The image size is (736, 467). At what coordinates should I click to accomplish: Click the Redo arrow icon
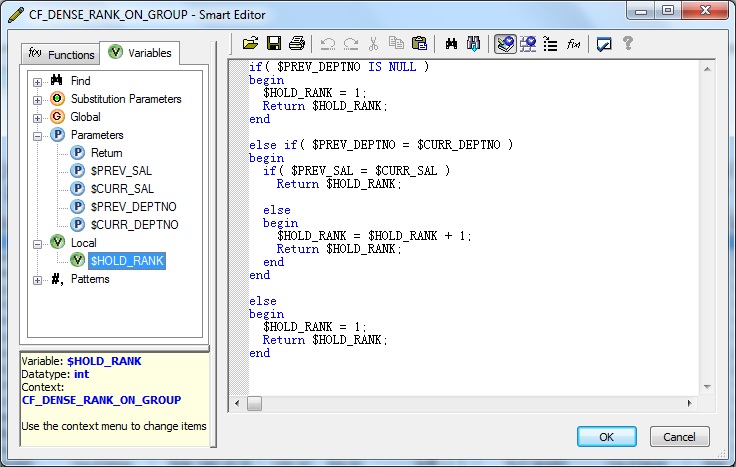tap(351, 44)
